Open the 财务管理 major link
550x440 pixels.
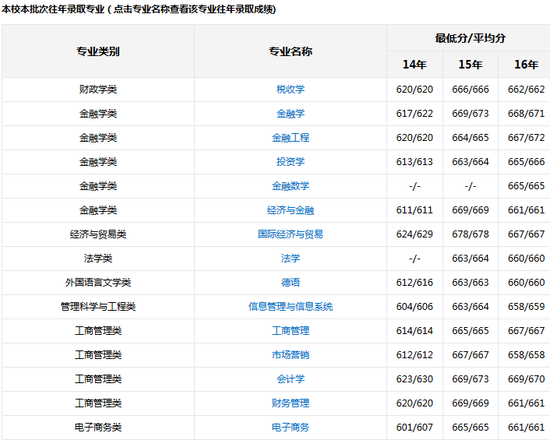pos(290,403)
